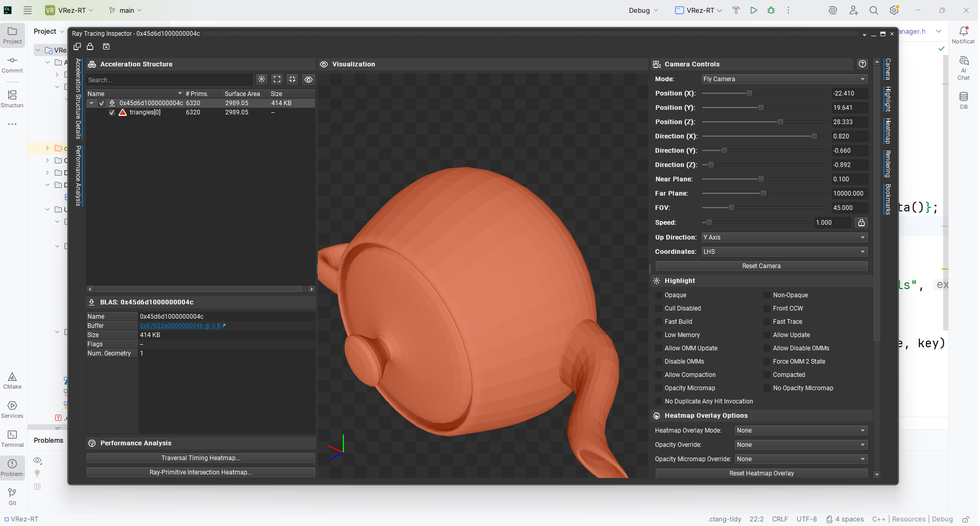Expand the Heatmap Overlay Mode dropdown
This screenshot has height=526, width=980.
click(x=801, y=431)
